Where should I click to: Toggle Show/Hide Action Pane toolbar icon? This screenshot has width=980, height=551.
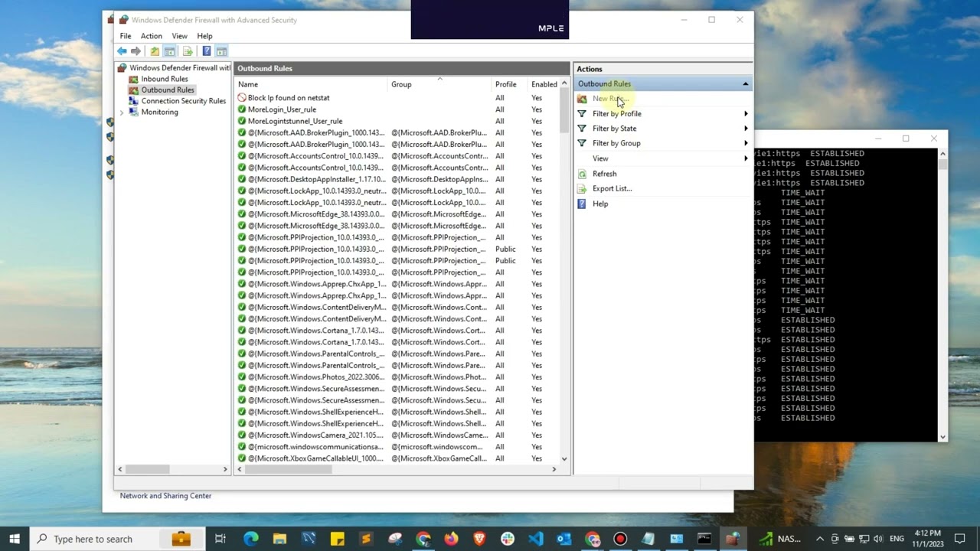point(221,51)
